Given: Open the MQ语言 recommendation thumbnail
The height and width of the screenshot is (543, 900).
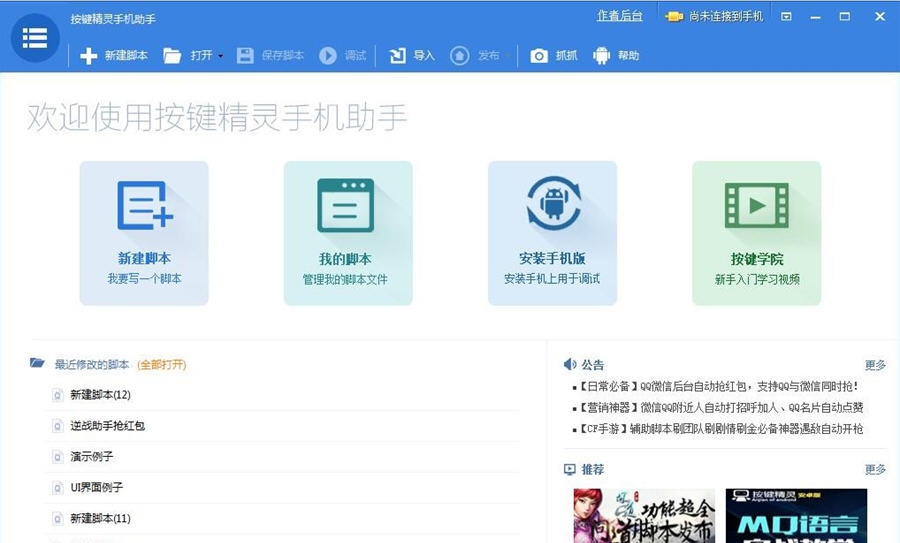Looking at the screenshot, I should 797,515.
